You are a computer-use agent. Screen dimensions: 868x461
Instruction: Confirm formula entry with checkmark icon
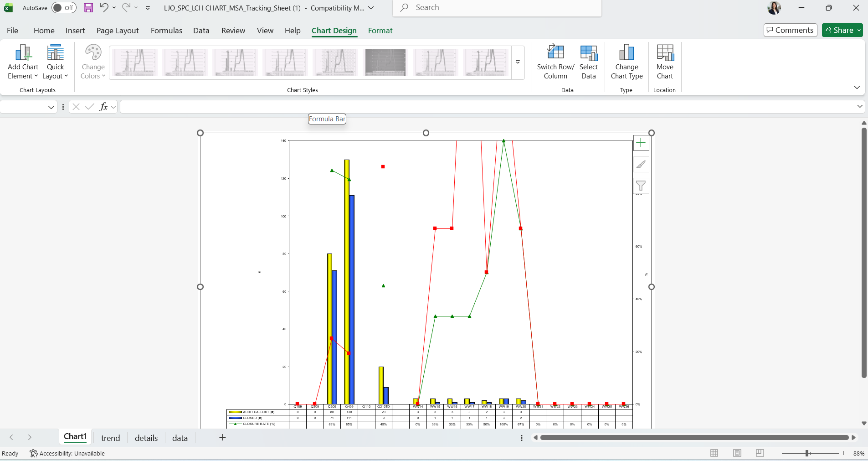(90, 107)
